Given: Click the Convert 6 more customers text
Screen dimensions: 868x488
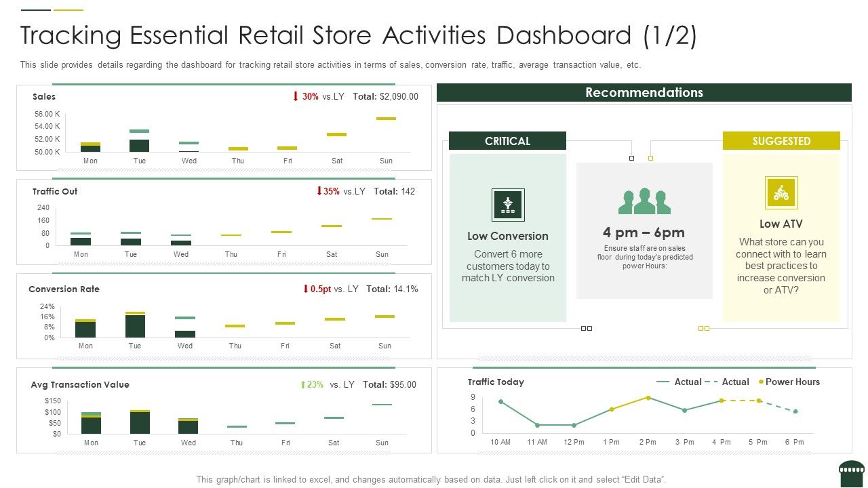Looking at the screenshot, I should (508, 266).
